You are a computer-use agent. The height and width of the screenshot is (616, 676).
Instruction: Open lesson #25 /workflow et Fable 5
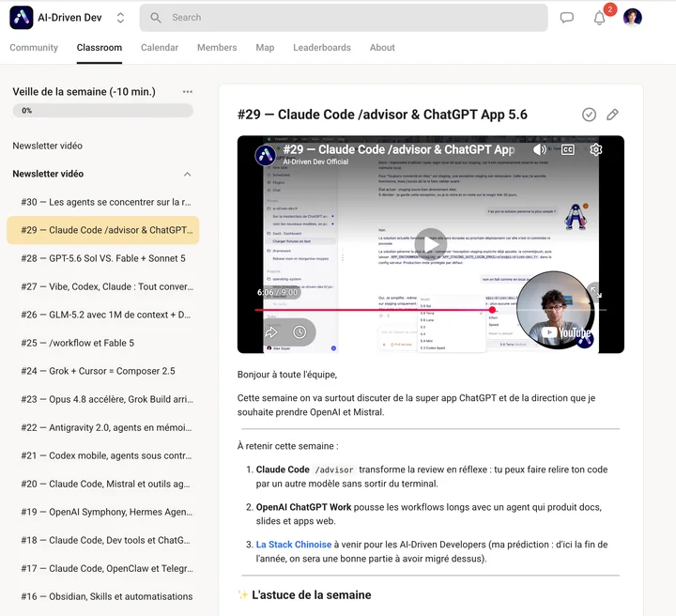[x=102, y=343]
